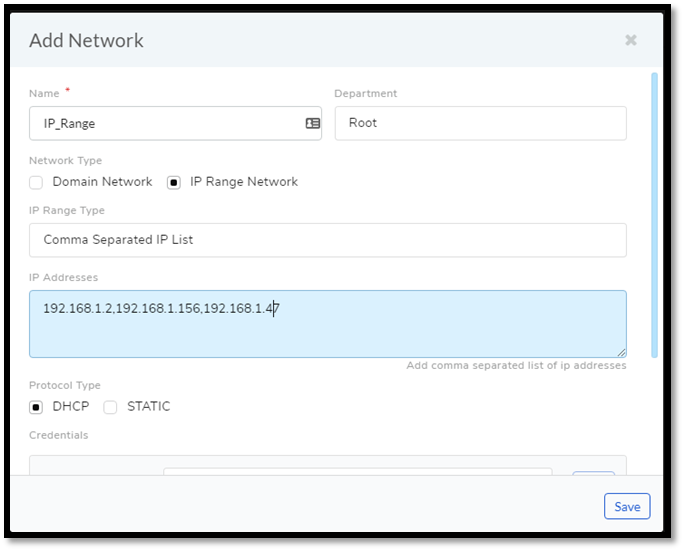
Task: Click the contact card icon in Name field
Action: [x=313, y=123]
